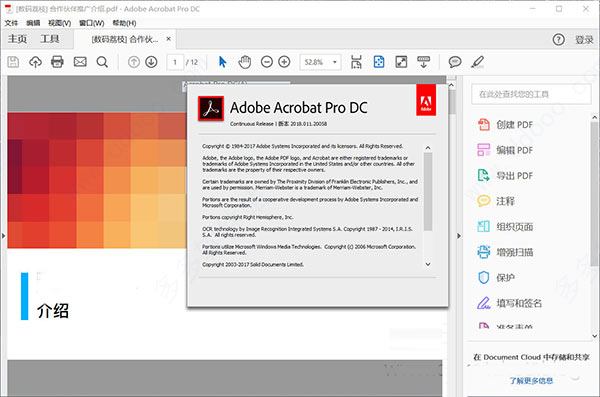The image size is (600, 397).
Task: Click the Fit one full page icon
Action: point(379,62)
